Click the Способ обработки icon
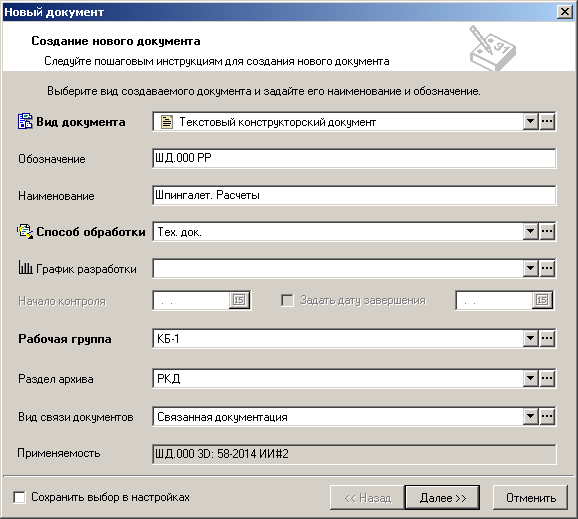Screen dimensions: 578x519 (25, 231)
